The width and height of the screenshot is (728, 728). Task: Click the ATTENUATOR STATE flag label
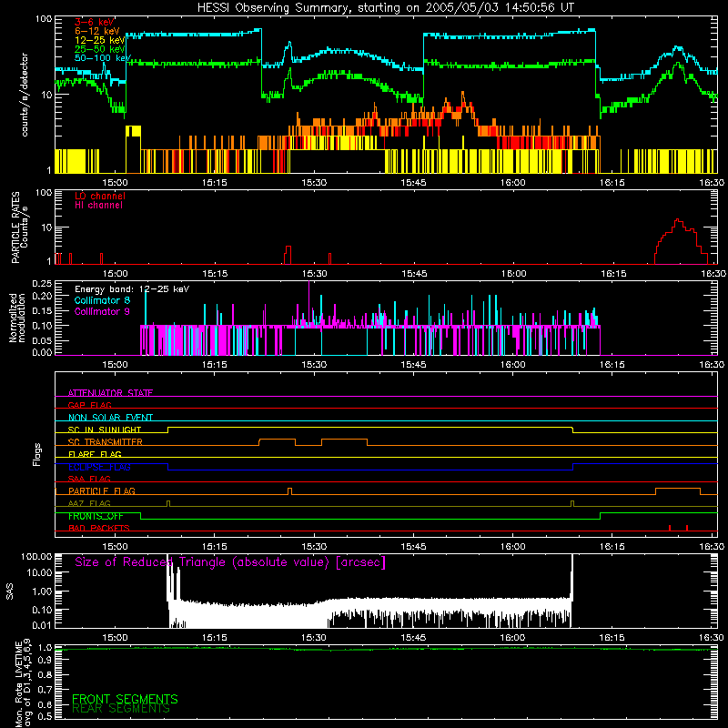(110, 393)
